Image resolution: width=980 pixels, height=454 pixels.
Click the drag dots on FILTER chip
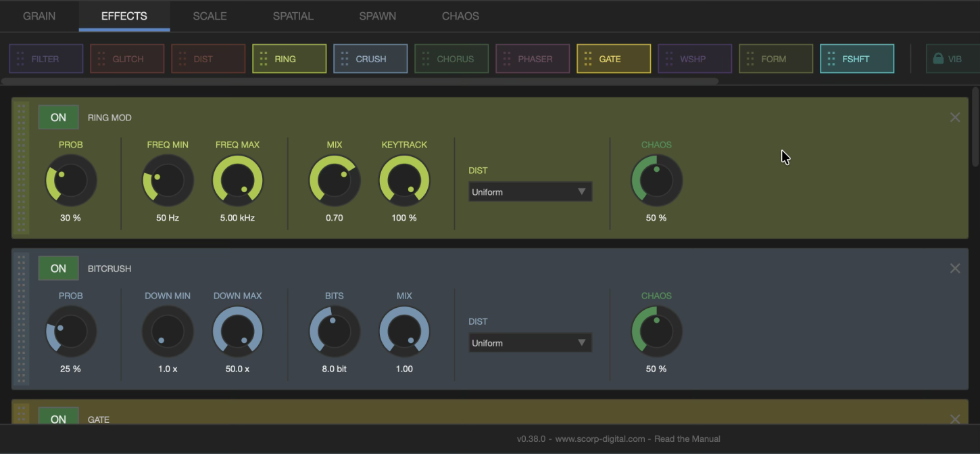(x=20, y=59)
